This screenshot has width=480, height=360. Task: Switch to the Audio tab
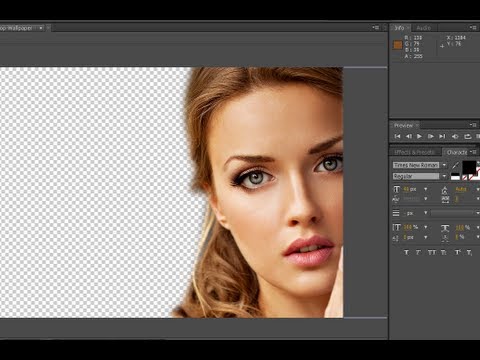[x=424, y=28]
